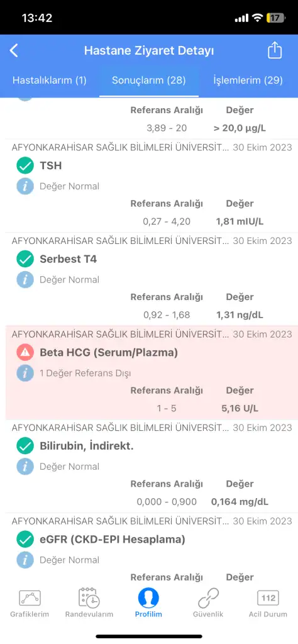Go to Profilim in bottom bar
Image resolution: width=298 pixels, height=644 pixels.
[148, 603]
